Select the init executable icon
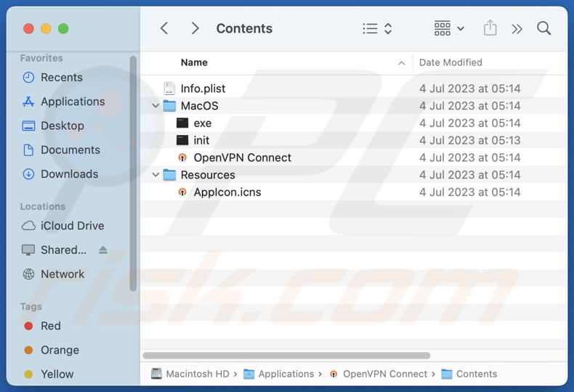 click(x=182, y=140)
